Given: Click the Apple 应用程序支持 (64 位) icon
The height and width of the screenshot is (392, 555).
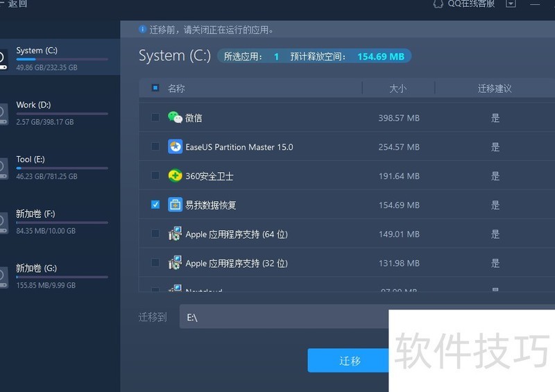Looking at the screenshot, I should (175, 235).
